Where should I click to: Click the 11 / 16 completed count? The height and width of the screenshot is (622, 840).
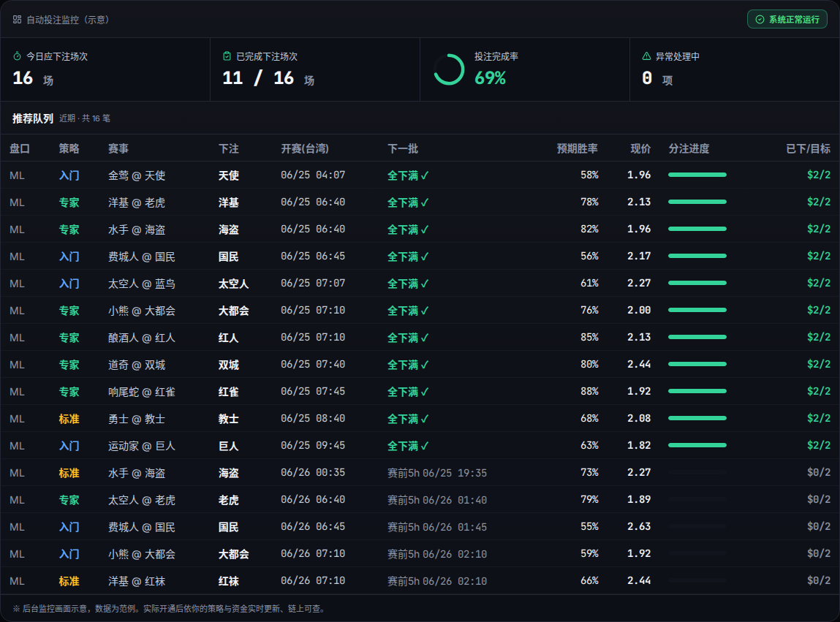258,77
